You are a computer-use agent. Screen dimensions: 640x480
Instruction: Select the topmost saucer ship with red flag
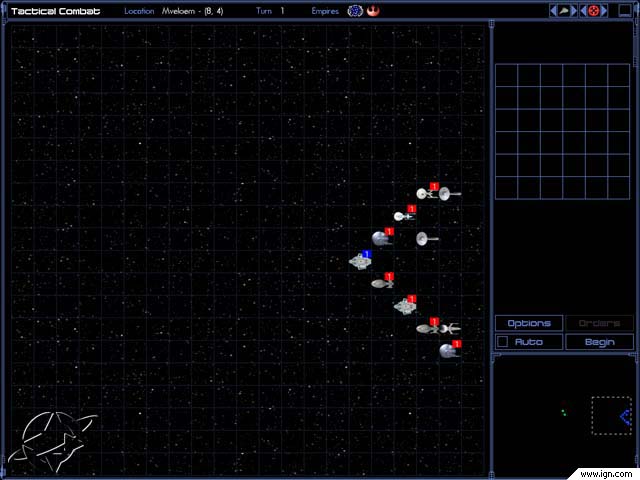pos(425,193)
